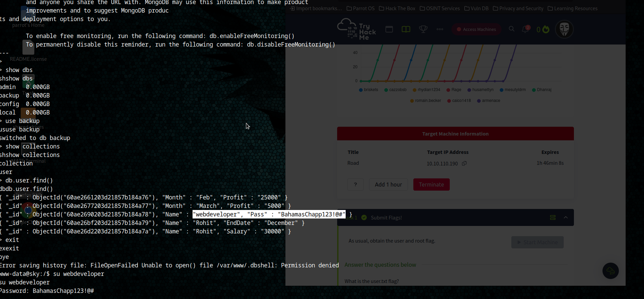
Task: Open the search magnifier in TryHackMe navbar
Action: point(511,29)
